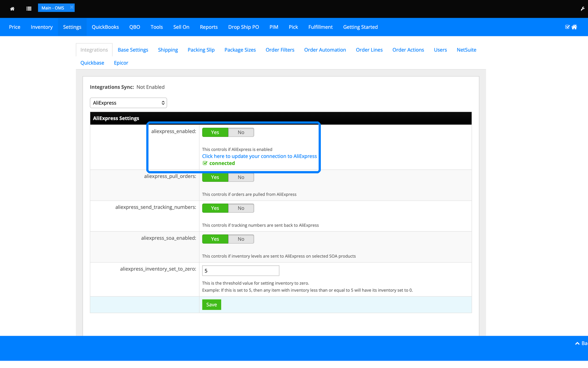This screenshot has height=368, width=588.
Task: Switch to the Epicor tab
Action: point(121,63)
